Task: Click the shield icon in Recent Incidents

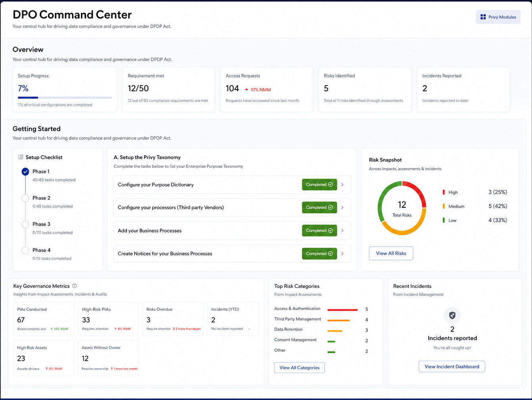Action: point(452,316)
